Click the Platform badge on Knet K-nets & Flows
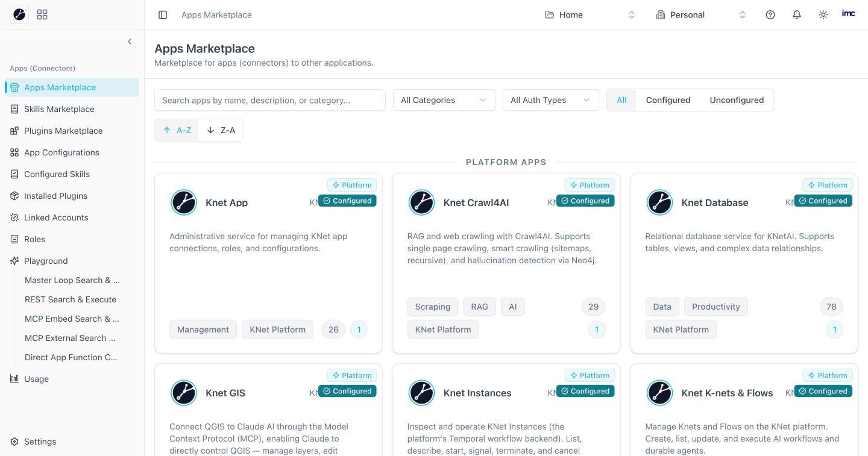Image resolution: width=868 pixels, height=456 pixels. point(828,375)
